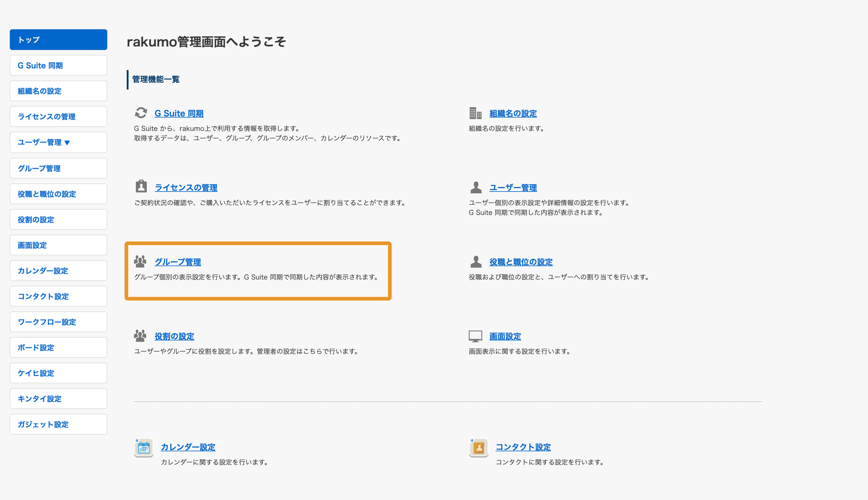Viewport: 868px width, 500px height.
Task: Open キンタイ設定 in the sidebar
Action: coord(58,399)
